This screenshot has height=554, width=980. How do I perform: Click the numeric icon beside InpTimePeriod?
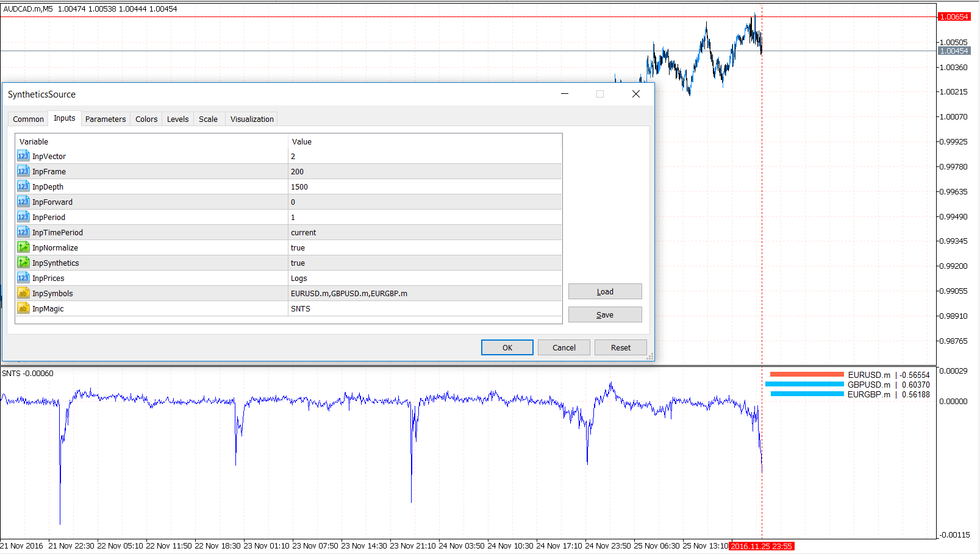pos(23,232)
